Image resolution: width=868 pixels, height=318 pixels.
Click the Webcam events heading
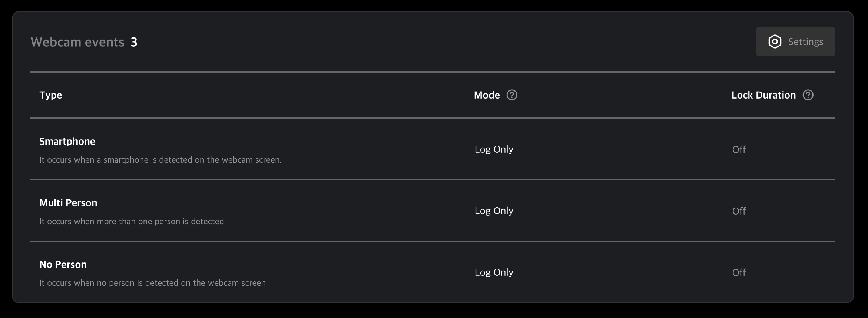click(77, 42)
